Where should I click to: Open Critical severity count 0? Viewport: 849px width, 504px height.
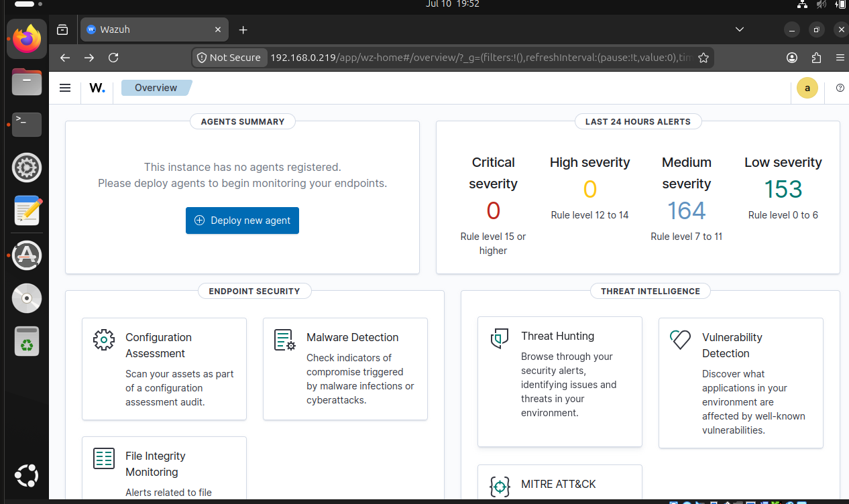point(494,211)
